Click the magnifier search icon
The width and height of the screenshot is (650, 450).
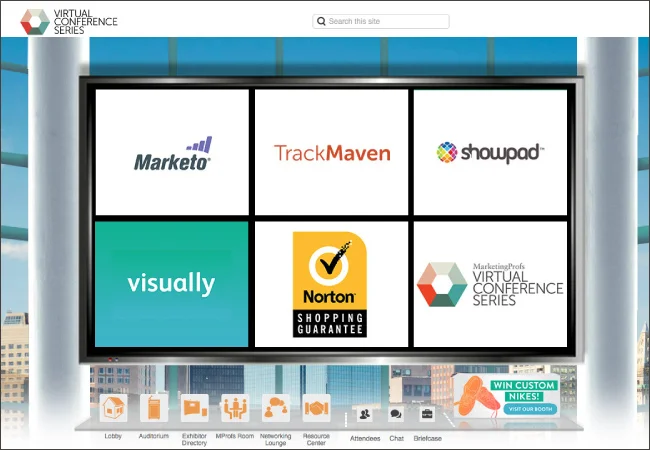pyautogui.click(x=321, y=21)
